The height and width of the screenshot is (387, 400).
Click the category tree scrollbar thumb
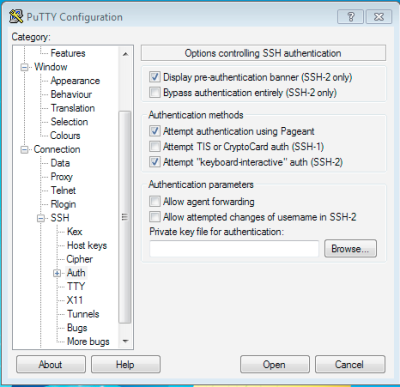(125, 217)
